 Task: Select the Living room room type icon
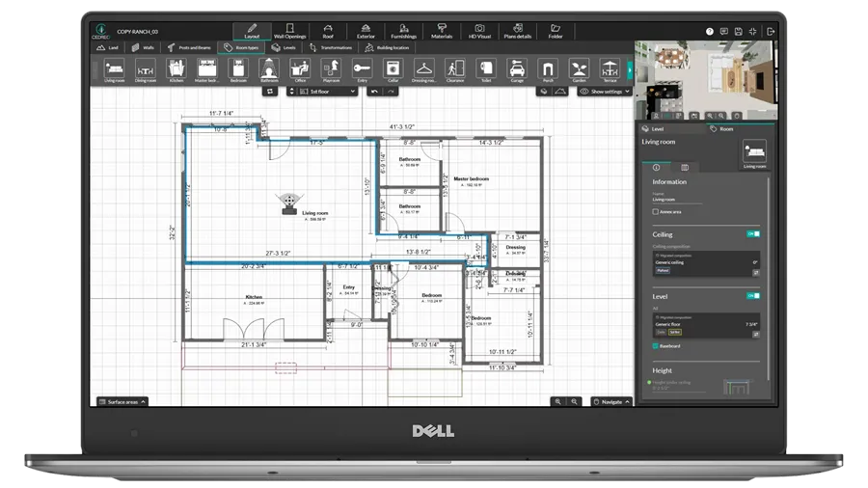click(x=115, y=70)
